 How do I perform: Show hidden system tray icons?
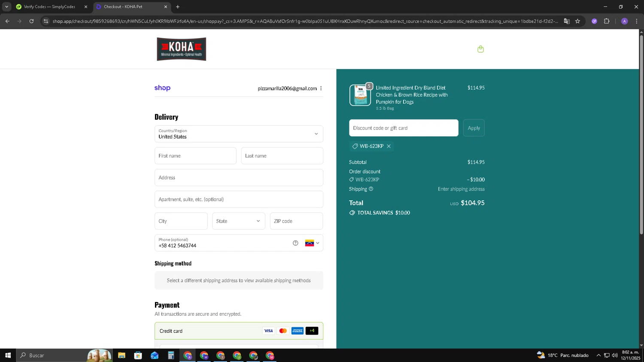click(x=598, y=355)
